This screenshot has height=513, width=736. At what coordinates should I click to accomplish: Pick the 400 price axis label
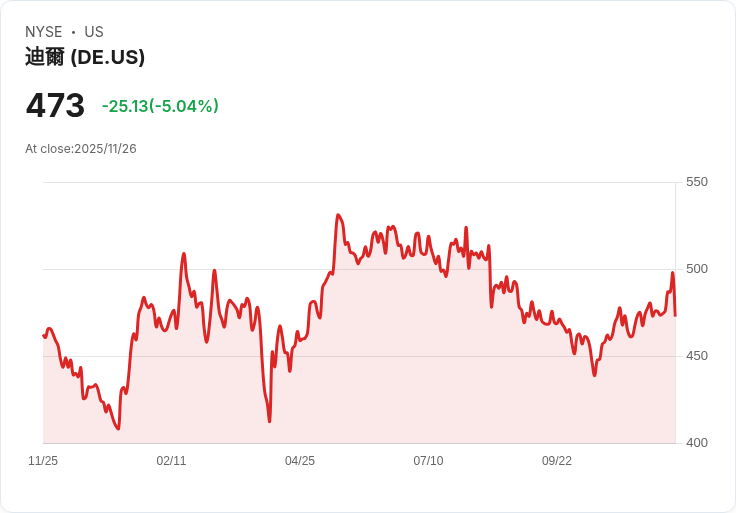click(x=696, y=443)
